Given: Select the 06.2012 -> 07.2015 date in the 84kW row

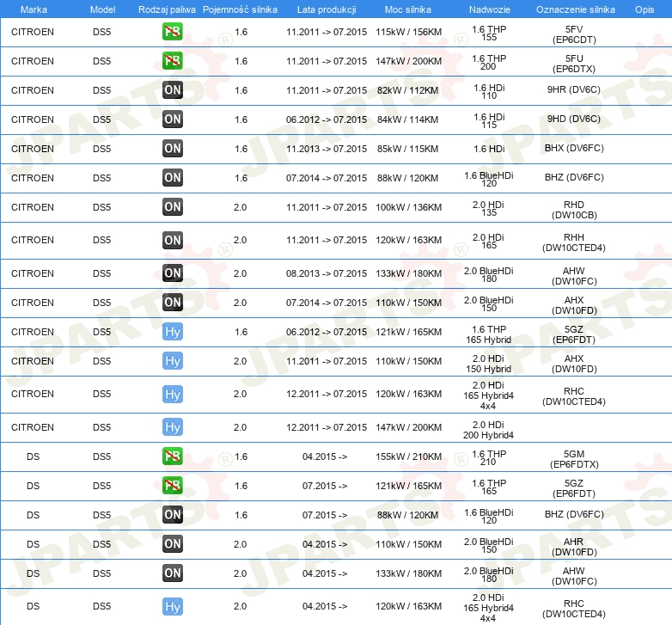Looking at the screenshot, I should pyautogui.click(x=326, y=119).
